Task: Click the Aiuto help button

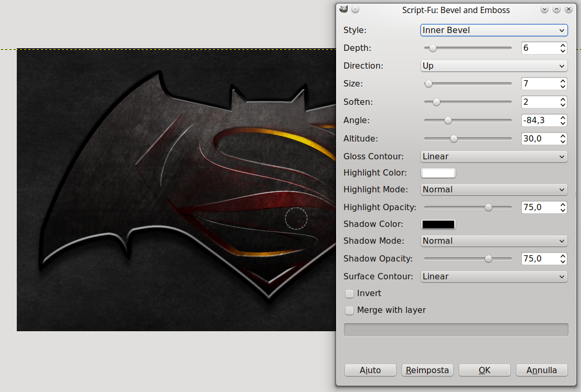Action: pos(370,370)
